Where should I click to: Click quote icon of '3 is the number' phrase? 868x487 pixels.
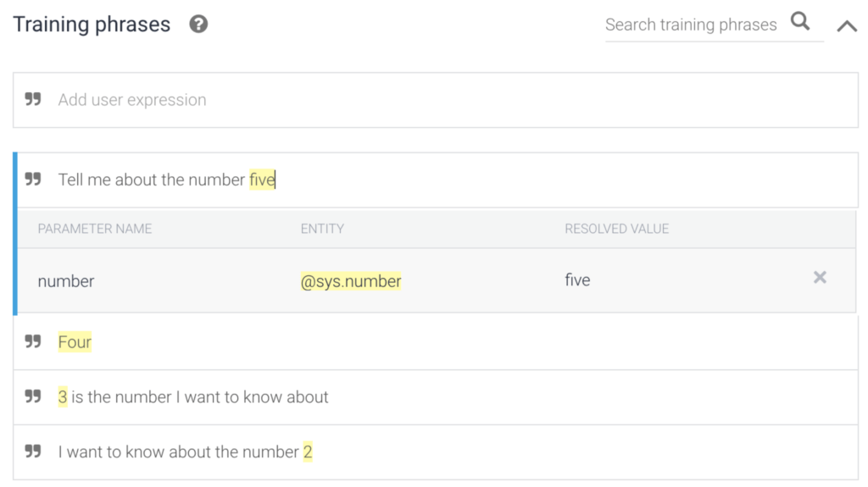pyautogui.click(x=33, y=397)
